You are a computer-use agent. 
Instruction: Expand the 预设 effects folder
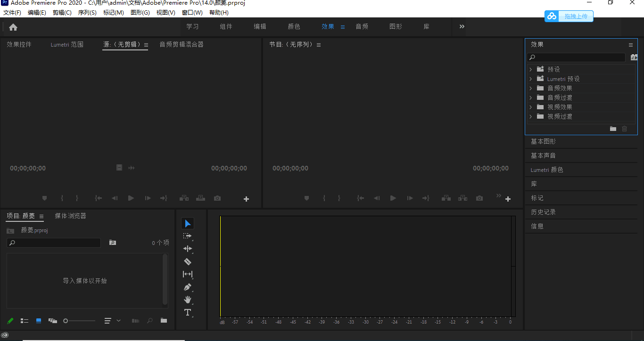tap(530, 69)
